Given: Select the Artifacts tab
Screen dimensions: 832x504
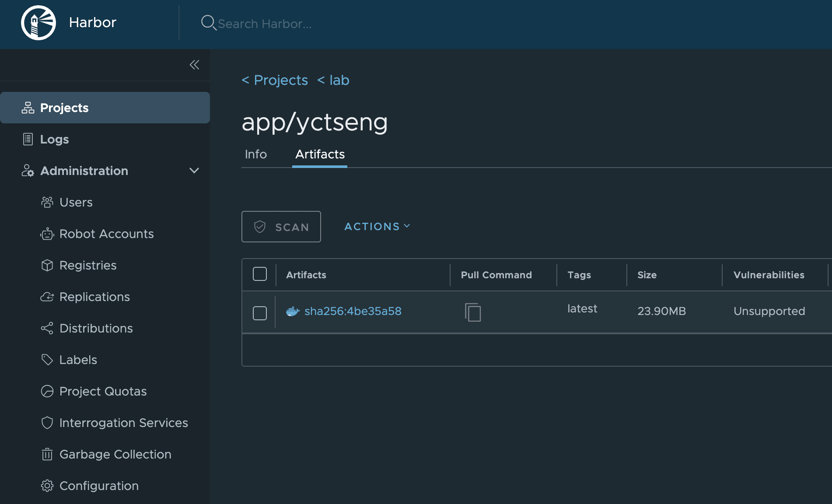Looking at the screenshot, I should (x=320, y=154).
